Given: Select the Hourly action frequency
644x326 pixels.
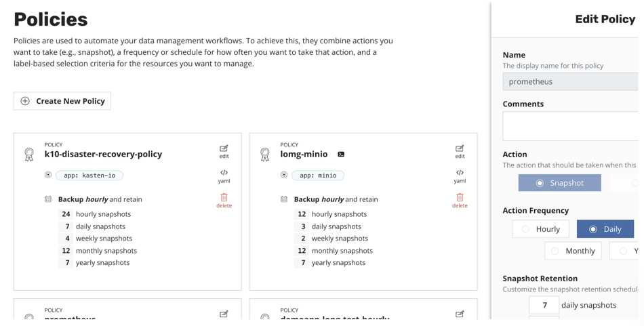Looking at the screenshot, I should click(540, 229).
